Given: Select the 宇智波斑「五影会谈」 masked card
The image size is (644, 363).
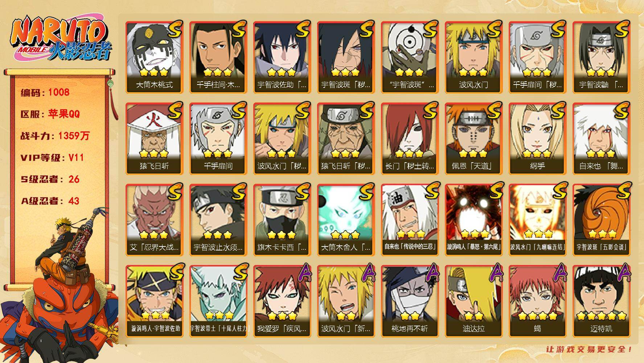Looking at the screenshot, I should tap(601, 220).
